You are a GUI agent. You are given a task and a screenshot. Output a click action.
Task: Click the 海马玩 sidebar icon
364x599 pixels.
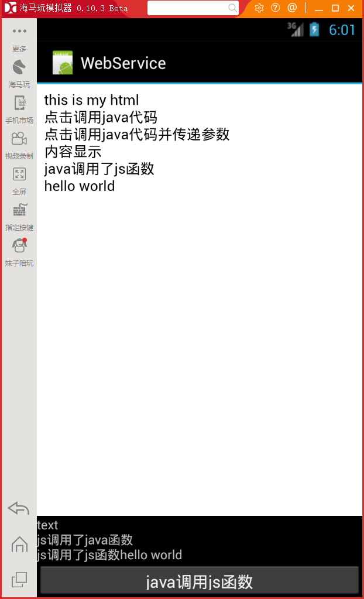[19, 67]
